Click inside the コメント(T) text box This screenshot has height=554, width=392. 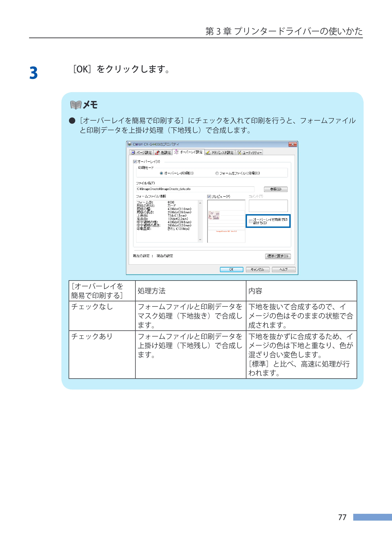tap(268, 206)
